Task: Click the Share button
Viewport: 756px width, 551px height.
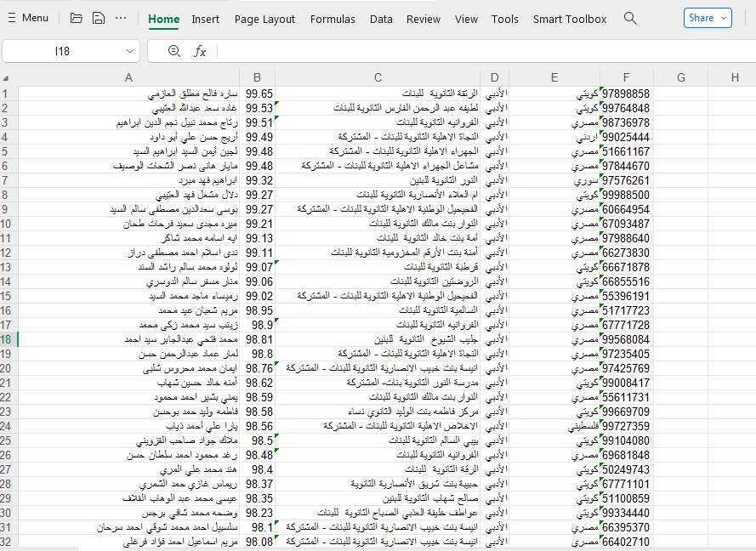Action: pyautogui.click(x=708, y=18)
